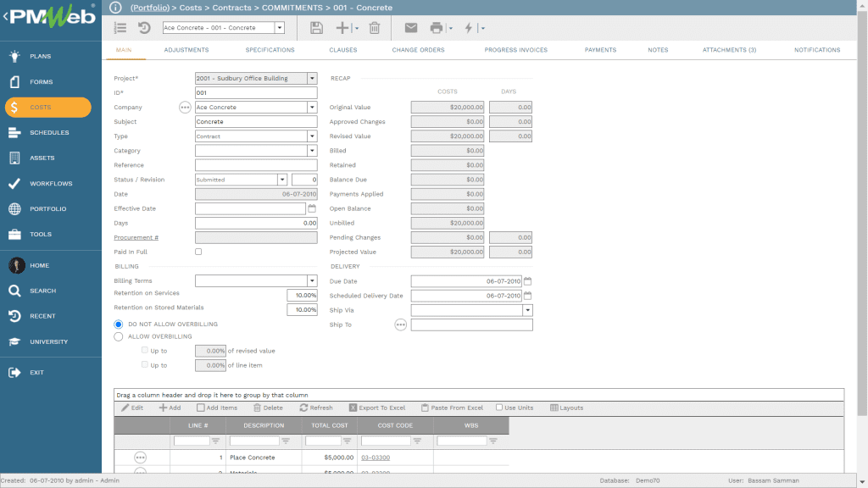Click the Refresh button in grid toolbar
Image resolution: width=868 pixels, height=488 pixels.
[x=316, y=408]
